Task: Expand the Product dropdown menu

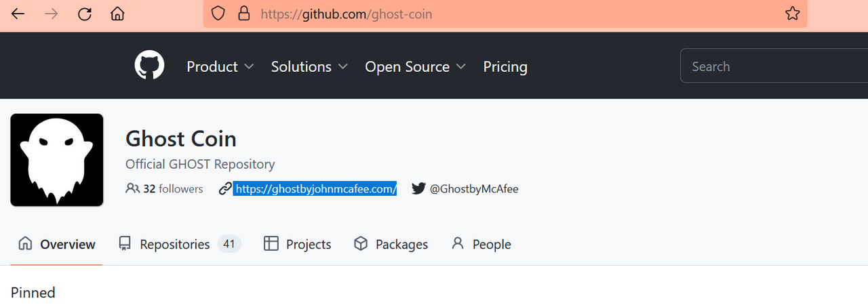Action: coord(220,66)
